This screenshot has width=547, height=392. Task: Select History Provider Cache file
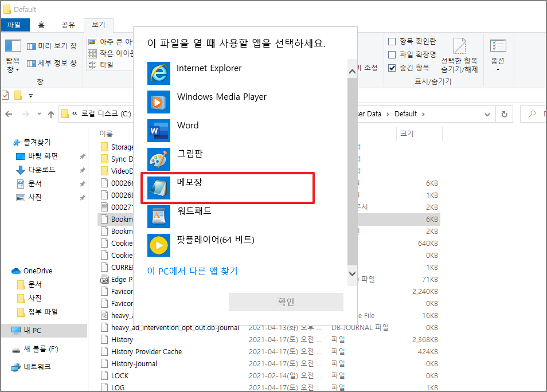pos(146,351)
